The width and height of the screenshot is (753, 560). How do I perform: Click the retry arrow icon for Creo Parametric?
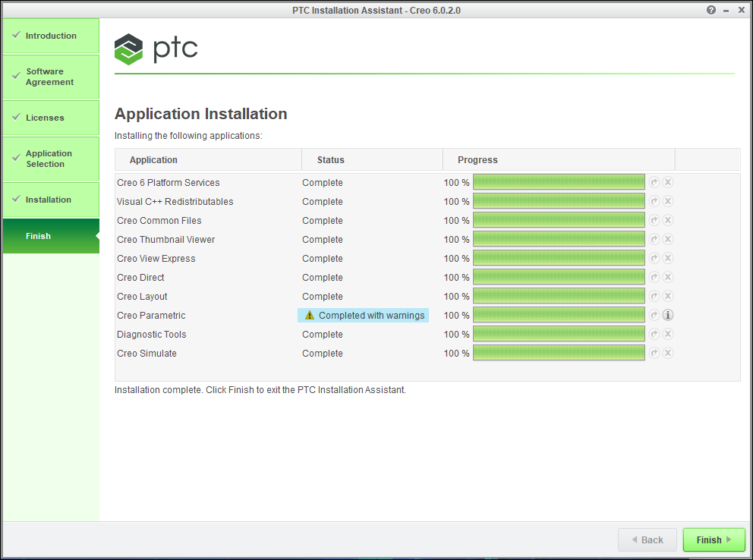pyautogui.click(x=654, y=315)
